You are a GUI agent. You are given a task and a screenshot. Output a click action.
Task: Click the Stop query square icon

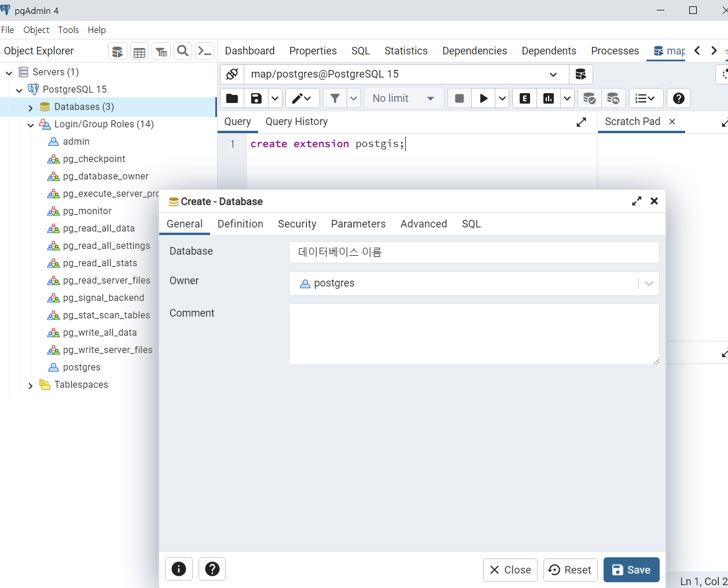tap(459, 98)
